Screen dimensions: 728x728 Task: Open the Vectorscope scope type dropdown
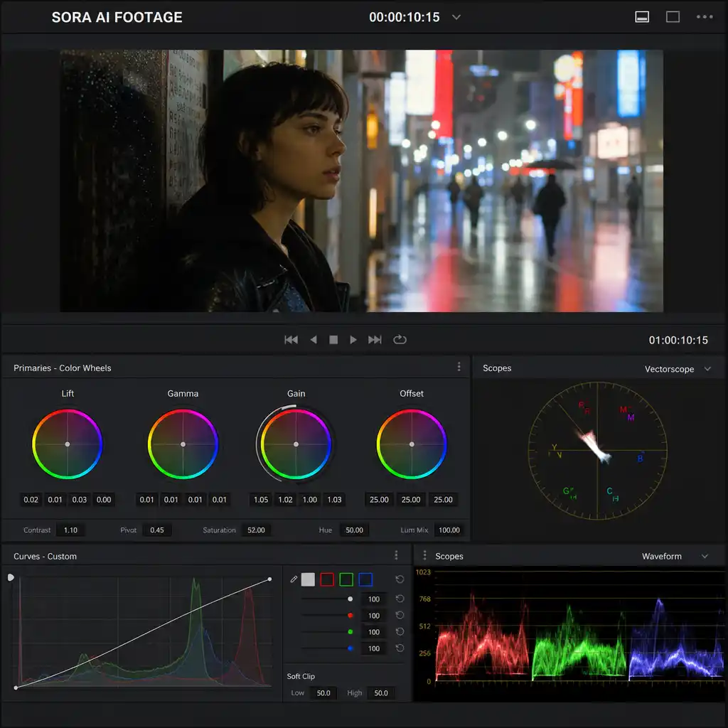point(678,369)
